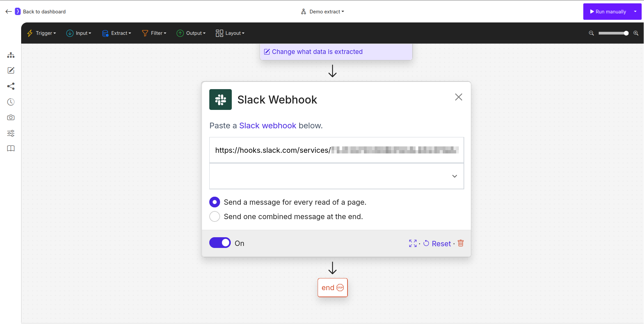The image size is (644, 324).
Task: Expand the channel selector below the webhook field
Action: [x=454, y=176]
